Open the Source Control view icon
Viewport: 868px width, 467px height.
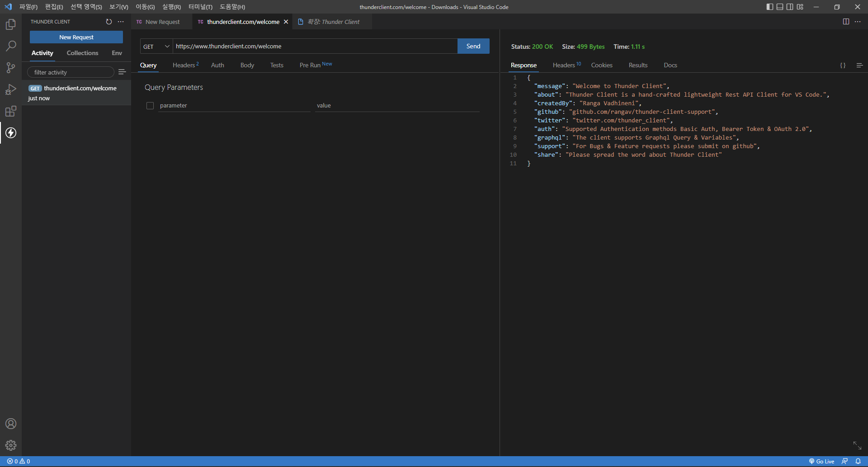pos(11,68)
